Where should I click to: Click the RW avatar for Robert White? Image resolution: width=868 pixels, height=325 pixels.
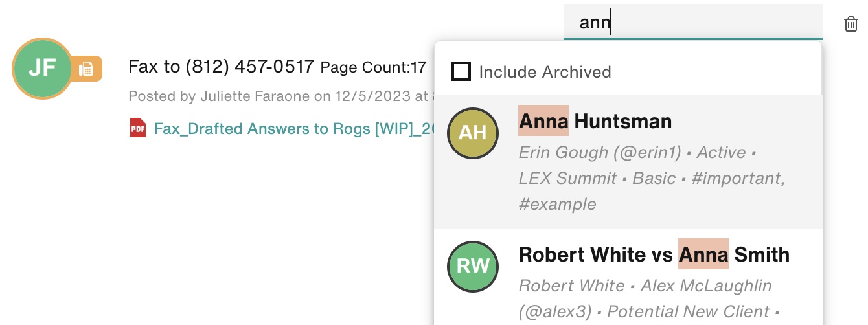[473, 266]
